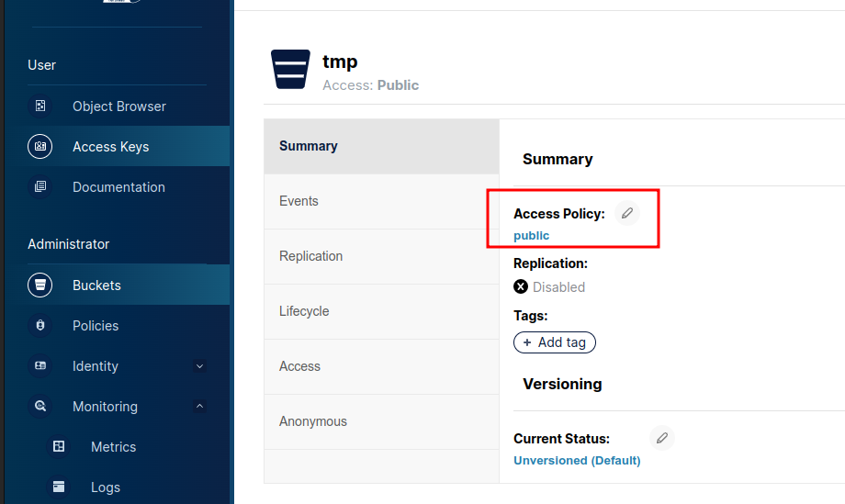Switch to the Events tab
Viewport: 845px width, 504px height.
[x=299, y=201]
